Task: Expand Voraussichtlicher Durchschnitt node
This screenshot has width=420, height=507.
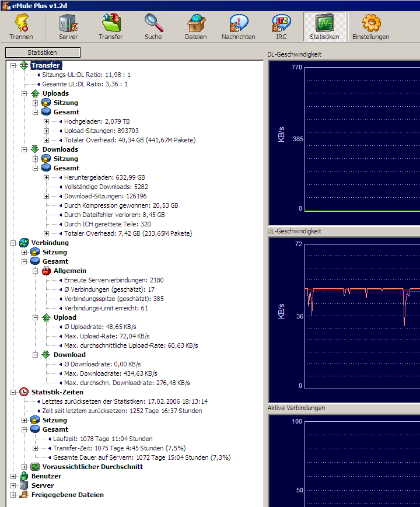Action: click(24, 467)
